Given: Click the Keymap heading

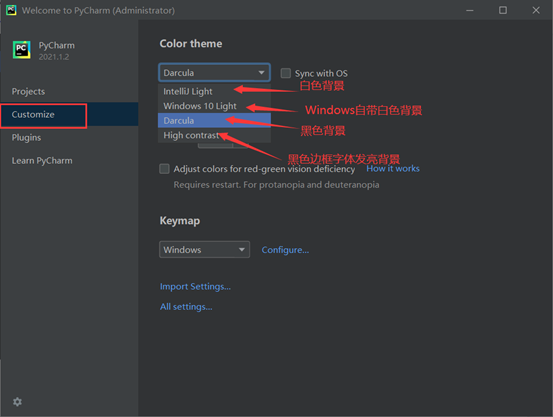Looking at the screenshot, I should pos(180,220).
